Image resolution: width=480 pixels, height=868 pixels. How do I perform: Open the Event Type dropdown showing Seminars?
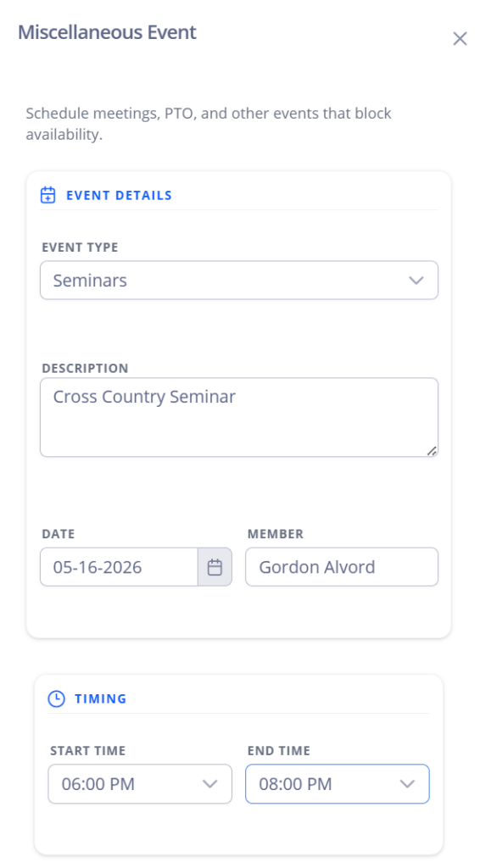tap(239, 280)
